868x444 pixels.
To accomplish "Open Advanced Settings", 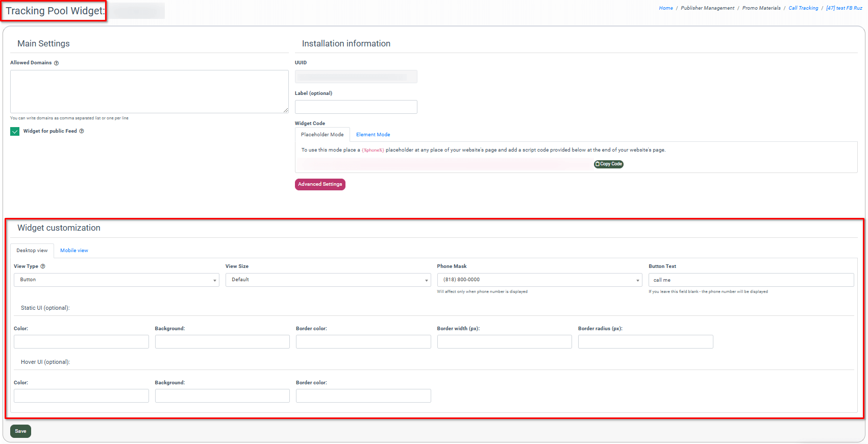I will click(x=320, y=184).
